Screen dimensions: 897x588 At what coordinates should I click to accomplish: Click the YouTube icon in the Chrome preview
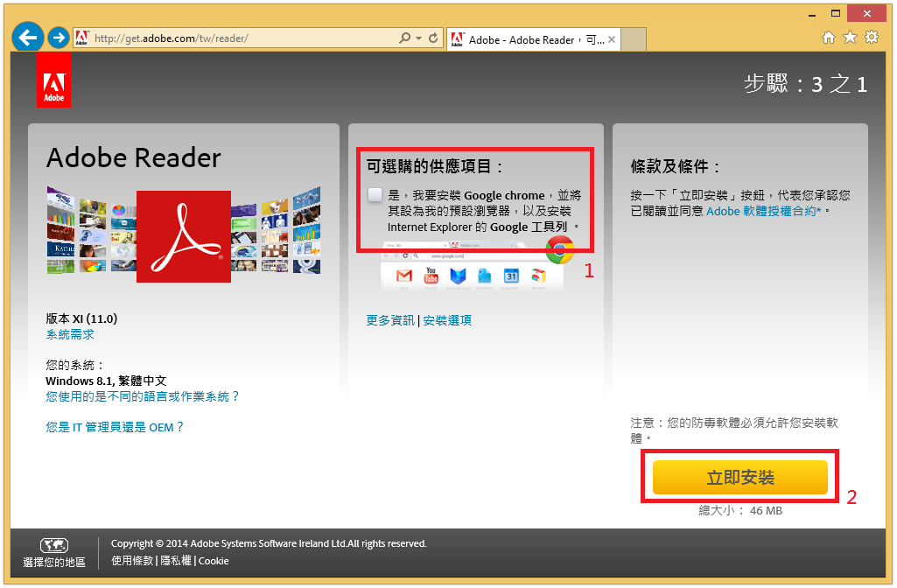pyautogui.click(x=431, y=275)
